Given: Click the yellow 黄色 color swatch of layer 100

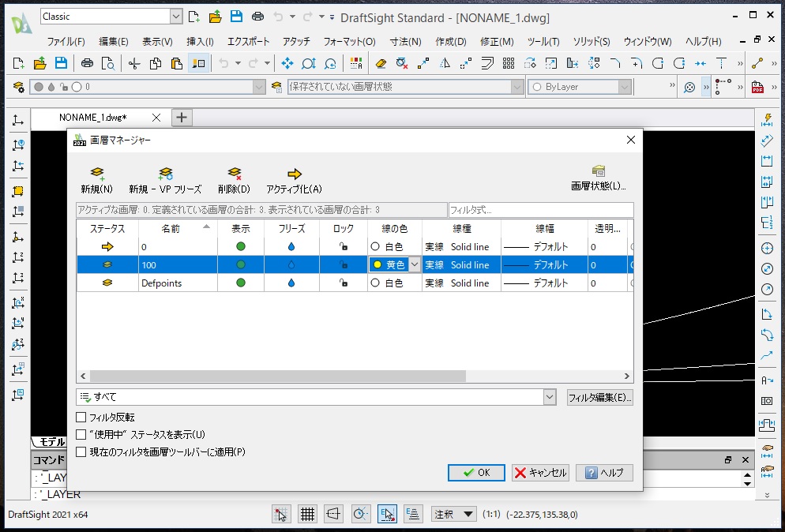Looking at the screenshot, I should click(377, 264).
